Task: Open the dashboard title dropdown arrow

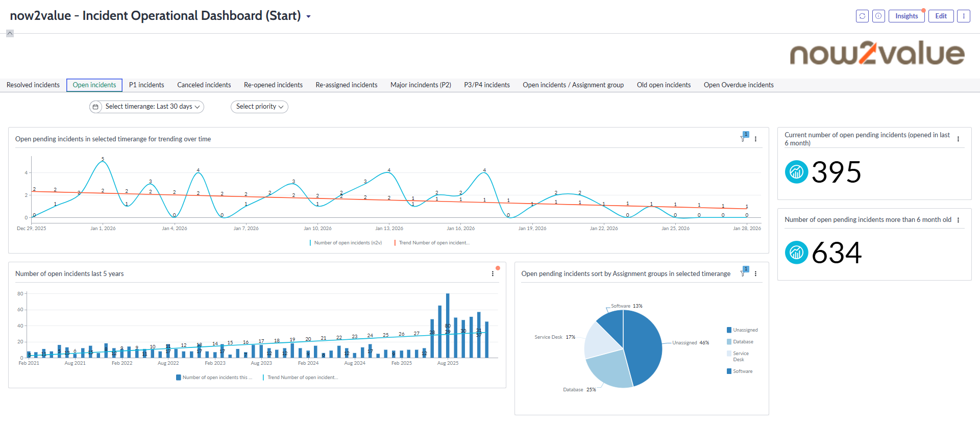Action: click(308, 17)
